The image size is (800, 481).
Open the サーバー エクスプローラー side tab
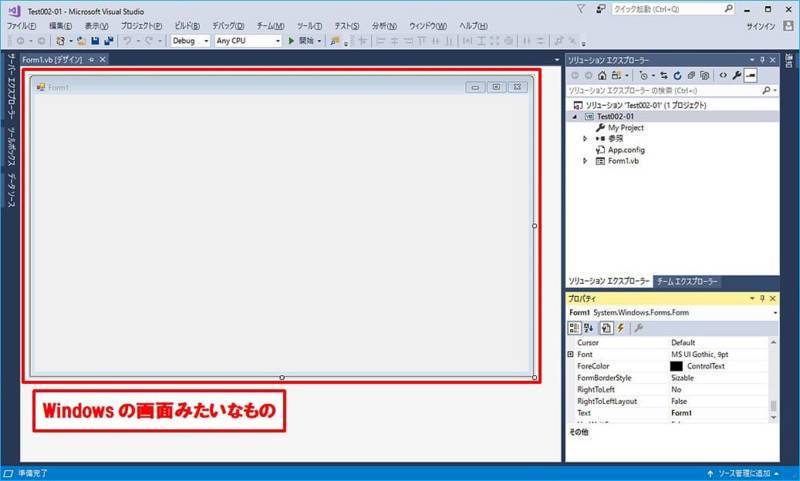11,86
